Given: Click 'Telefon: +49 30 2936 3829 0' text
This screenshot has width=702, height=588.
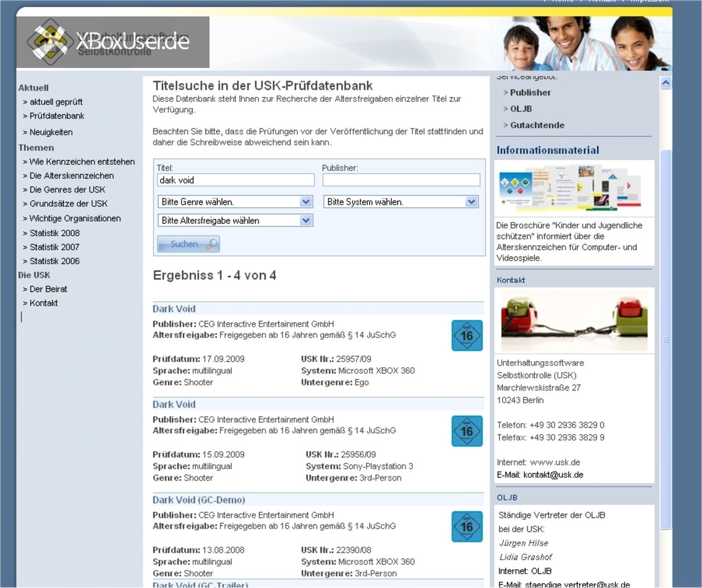Looking at the screenshot, I should 551,425.
